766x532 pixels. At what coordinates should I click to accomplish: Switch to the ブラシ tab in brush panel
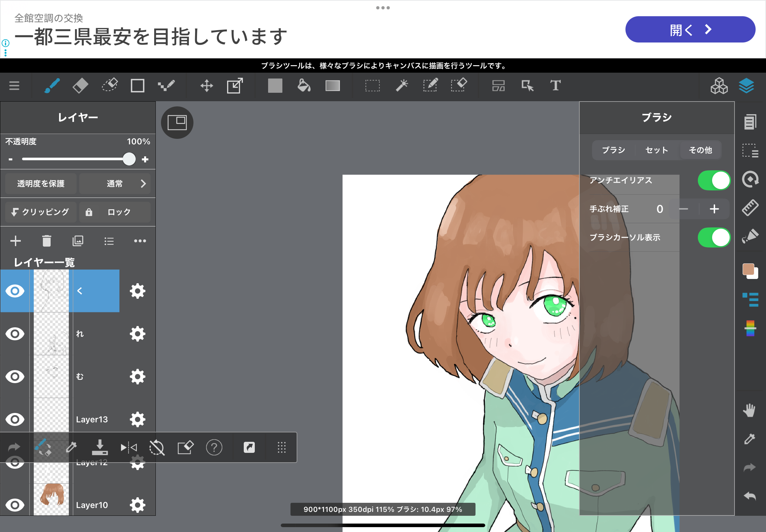click(x=613, y=150)
